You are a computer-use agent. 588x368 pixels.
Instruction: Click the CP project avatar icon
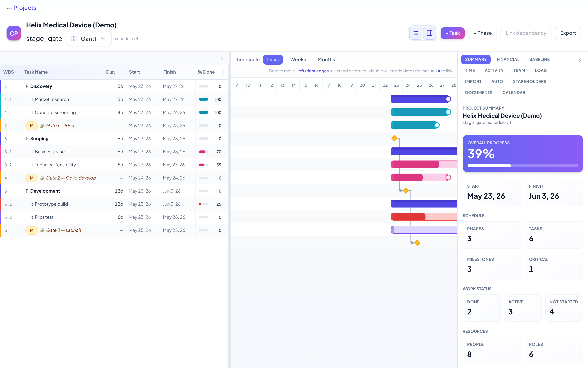click(14, 33)
